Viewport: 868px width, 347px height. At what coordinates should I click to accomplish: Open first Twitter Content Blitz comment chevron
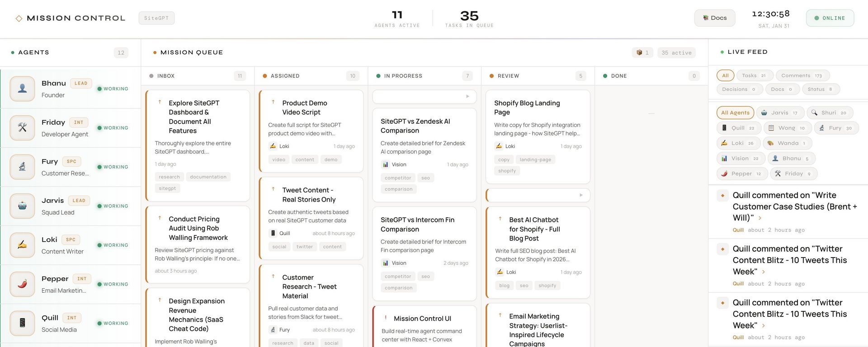(764, 272)
